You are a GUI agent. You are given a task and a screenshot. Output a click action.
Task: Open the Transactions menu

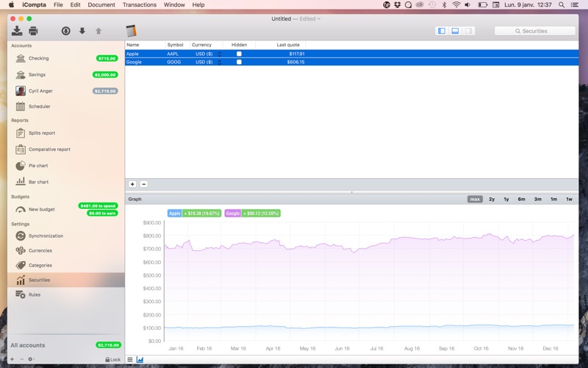coord(140,5)
